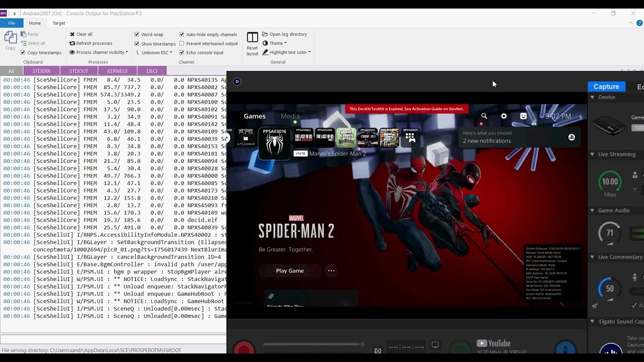
Task: Select the STDOUT channel tab
Action: (78, 71)
